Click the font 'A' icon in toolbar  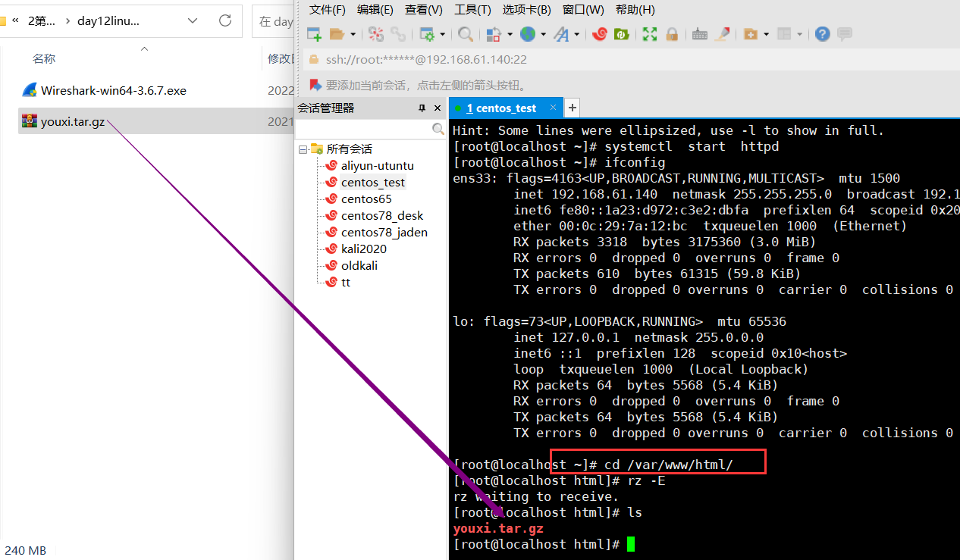click(561, 34)
